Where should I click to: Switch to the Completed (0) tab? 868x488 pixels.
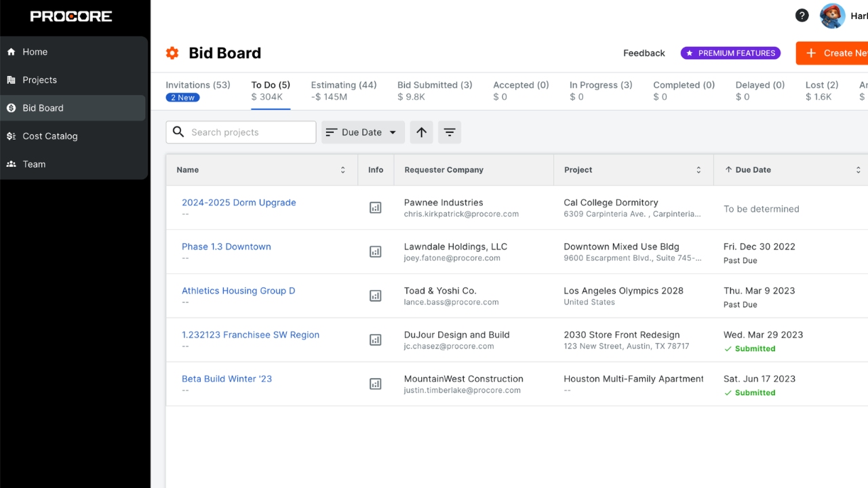click(684, 91)
